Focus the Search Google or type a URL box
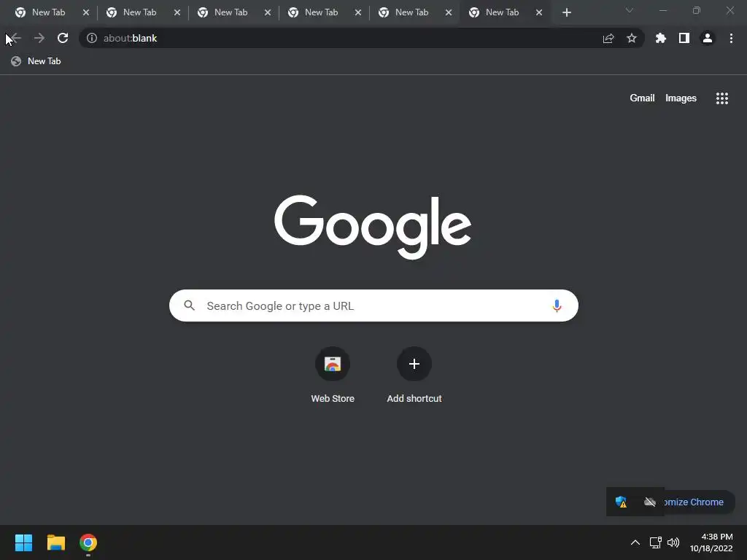 (373, 306)
